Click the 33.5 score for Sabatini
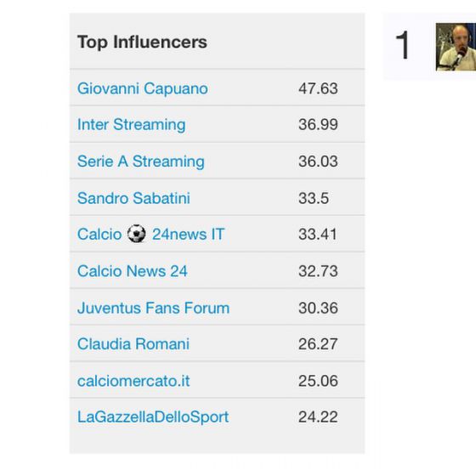Viewport: 476px width, 476px height. pyautogui.click(x=314, y=198)
